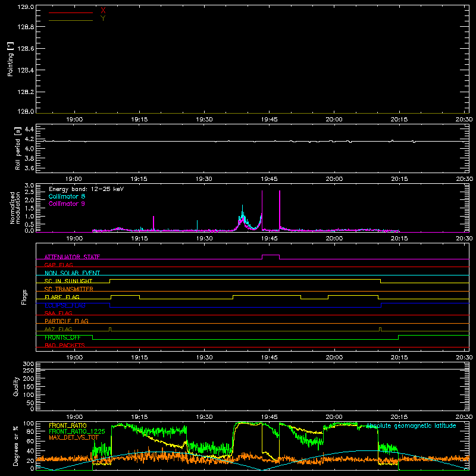Click the 19:30 time label under modulation panel
Image resolution: width=476 pixels, height=476 pixels.
(x=204, y=239)
